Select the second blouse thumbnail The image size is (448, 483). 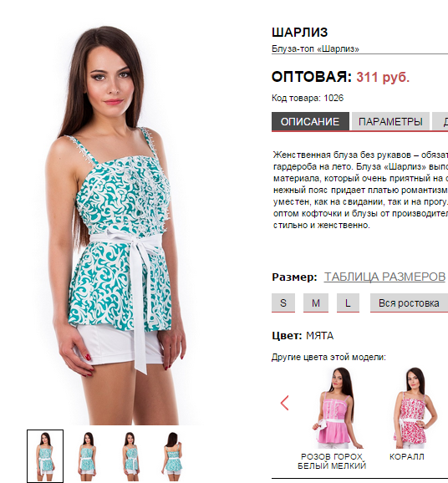88,456
